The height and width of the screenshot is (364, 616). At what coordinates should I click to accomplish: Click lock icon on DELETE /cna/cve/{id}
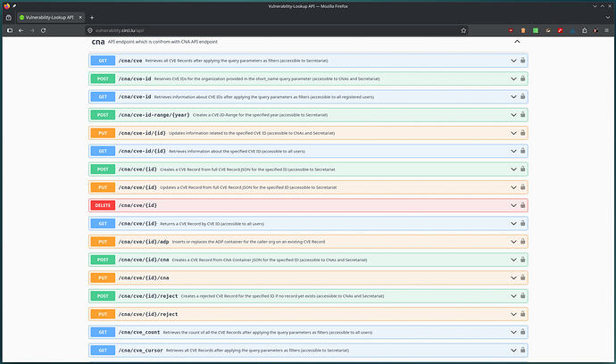click(x=522, y=205)
